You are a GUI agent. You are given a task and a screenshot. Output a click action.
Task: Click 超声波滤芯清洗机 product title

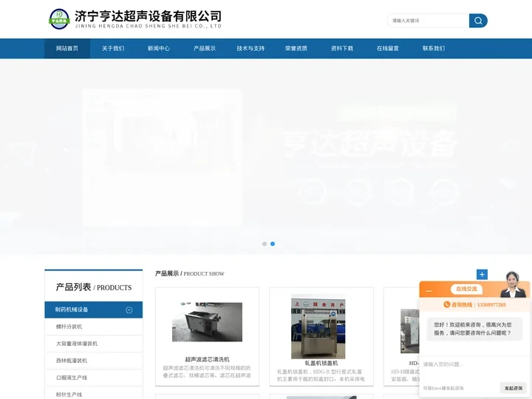207,359
